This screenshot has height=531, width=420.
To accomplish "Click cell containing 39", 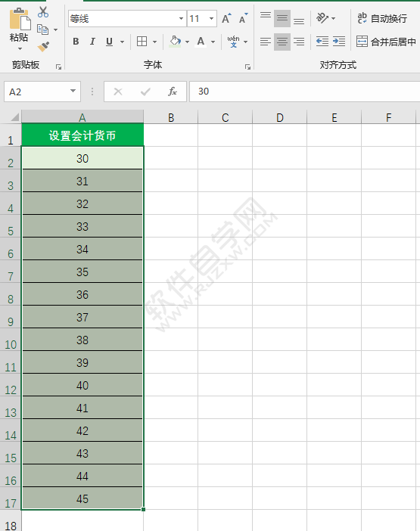I will click(x=82, y=362).
